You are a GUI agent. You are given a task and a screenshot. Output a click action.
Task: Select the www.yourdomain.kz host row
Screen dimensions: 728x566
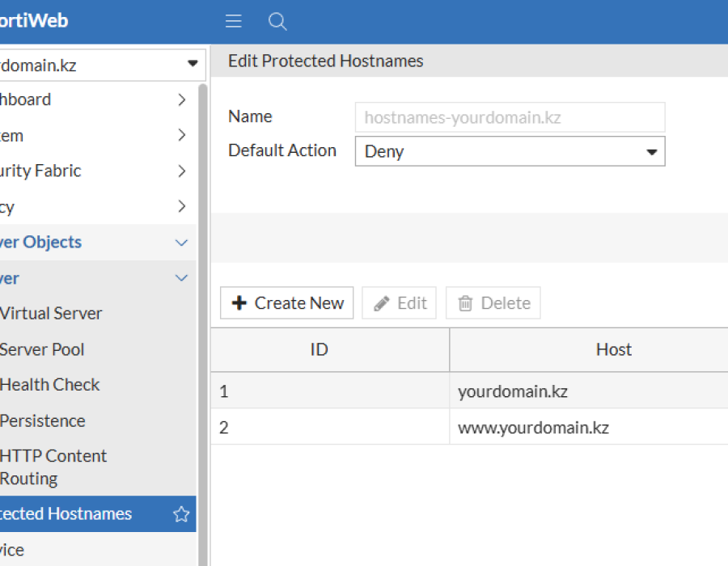pyautogui.click(x=469, y=427)
